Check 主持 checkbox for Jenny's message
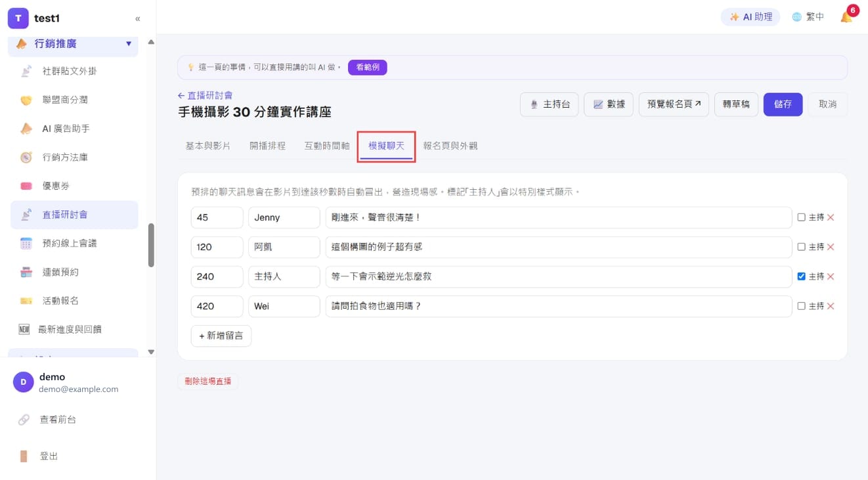Viewport: 868px width, 480px height. [801, 217]
